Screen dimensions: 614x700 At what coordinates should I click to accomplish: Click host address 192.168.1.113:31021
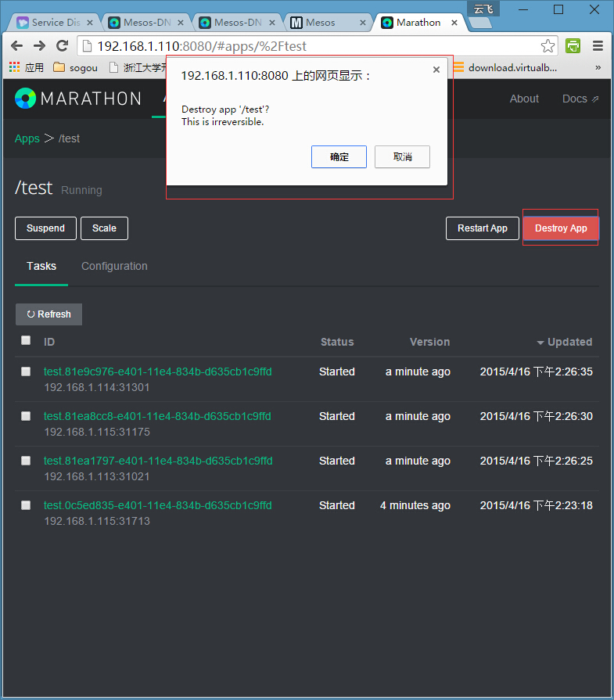[x=97, y=477]
